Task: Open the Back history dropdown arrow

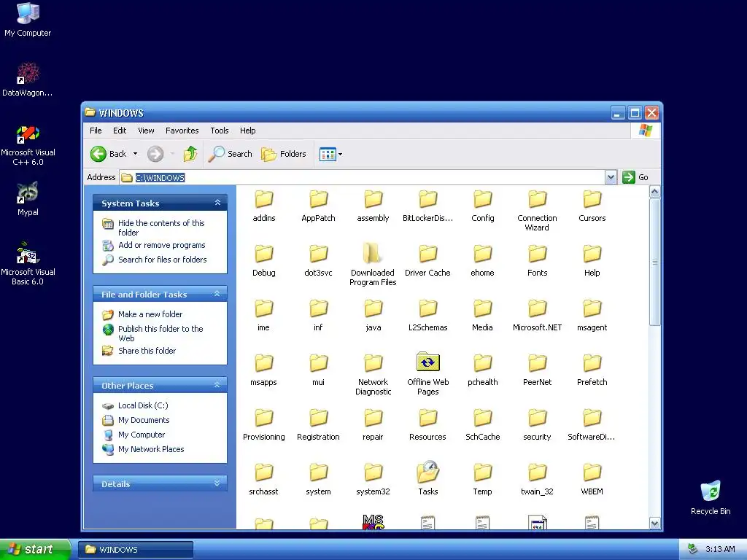Action: click(x=135, y=154)
